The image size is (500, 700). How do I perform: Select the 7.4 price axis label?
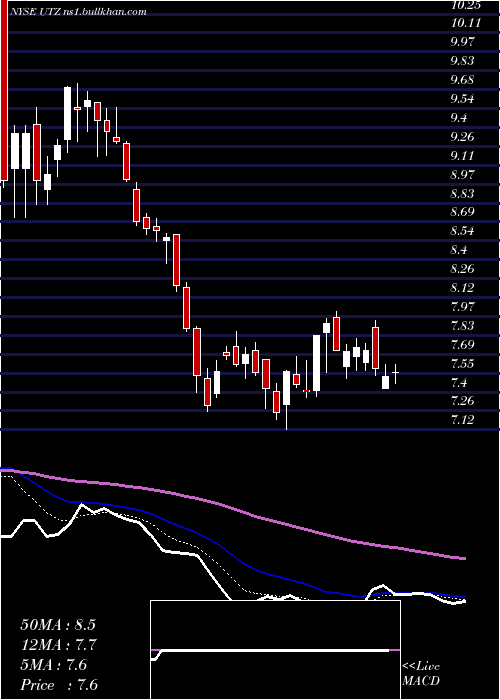click(x=459, y=383)
